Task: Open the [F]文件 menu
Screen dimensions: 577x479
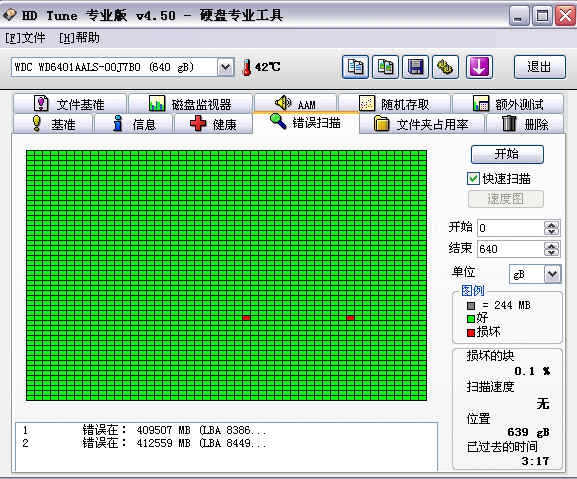Action: pos(25,38)
